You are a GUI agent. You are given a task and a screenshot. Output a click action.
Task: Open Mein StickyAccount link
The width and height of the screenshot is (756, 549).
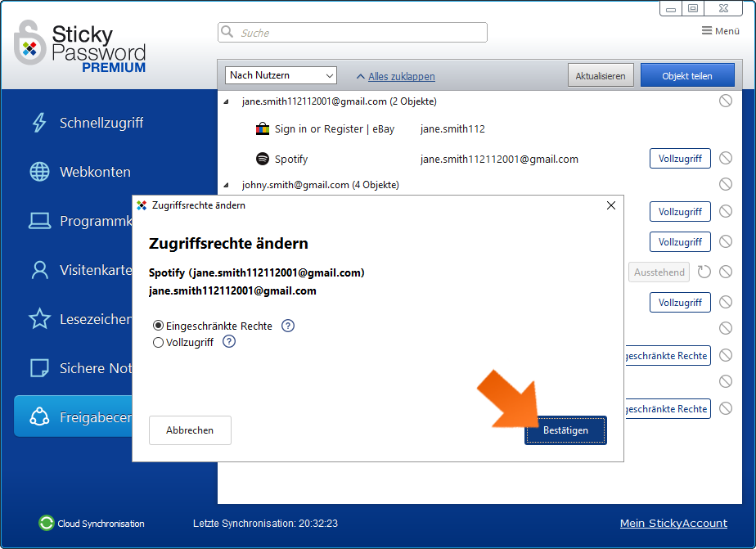673,523
